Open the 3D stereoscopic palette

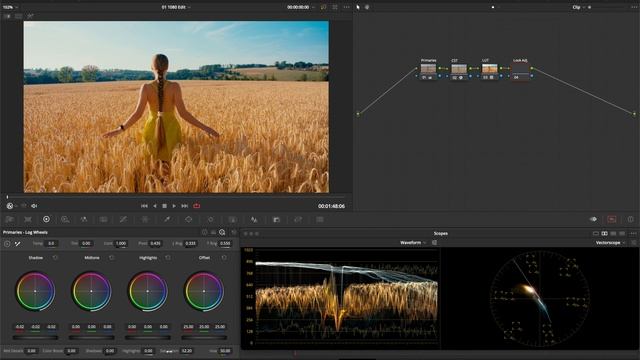[x=320, y=220]
